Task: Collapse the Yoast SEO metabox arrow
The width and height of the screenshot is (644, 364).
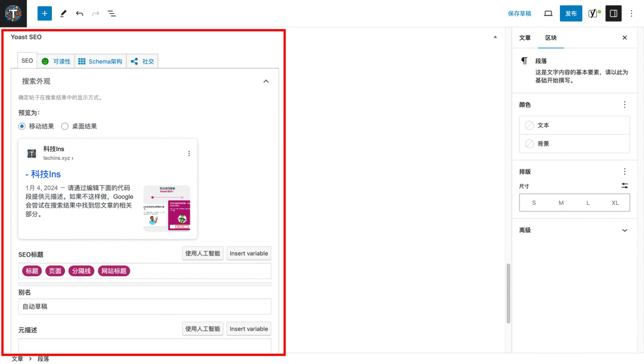Action: click(x=496, y=37)
